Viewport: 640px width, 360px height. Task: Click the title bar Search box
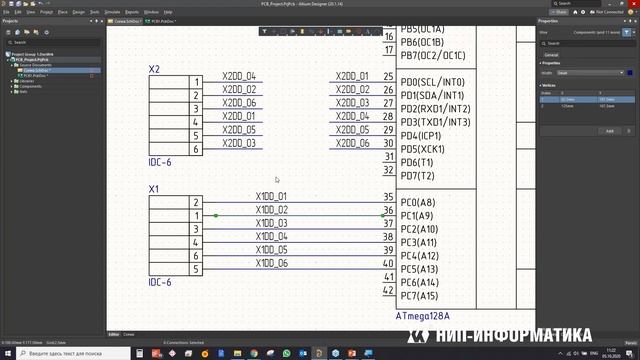point(576,4)
